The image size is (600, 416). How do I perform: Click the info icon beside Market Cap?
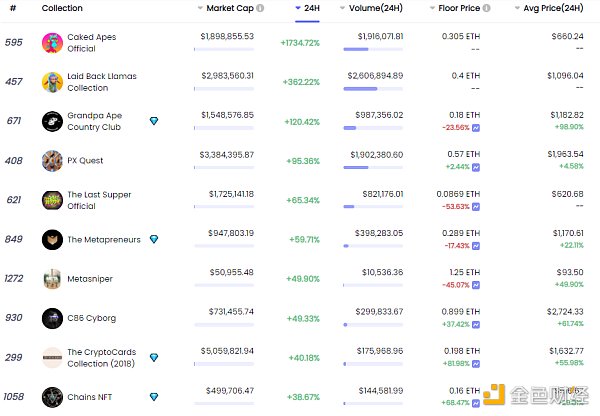(260, 8)
